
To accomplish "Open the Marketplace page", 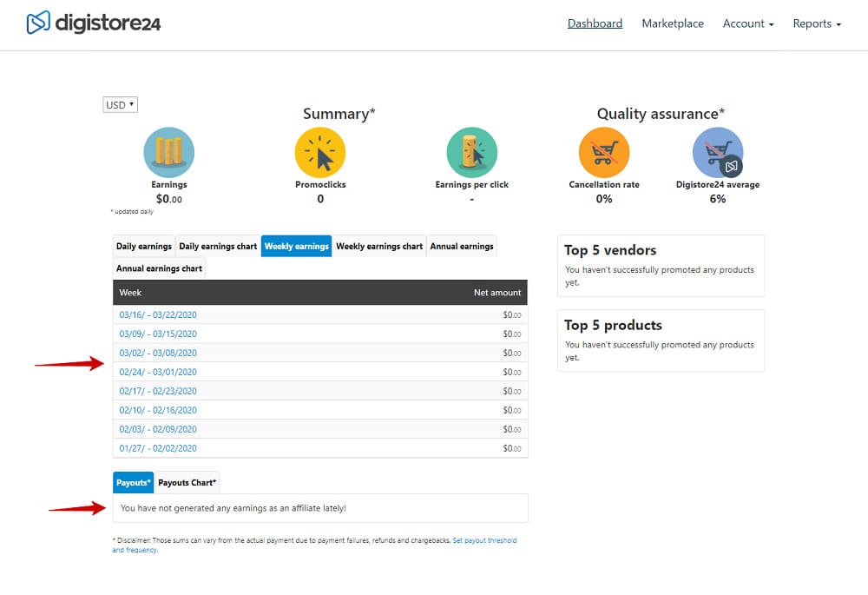I will click(x=673, y=23).
